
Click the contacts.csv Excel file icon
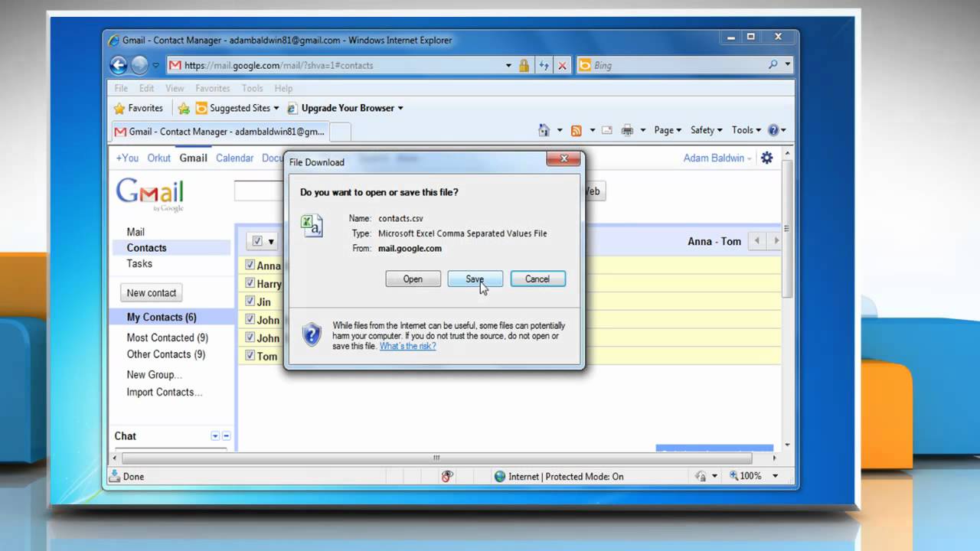[x=312, y=226]
